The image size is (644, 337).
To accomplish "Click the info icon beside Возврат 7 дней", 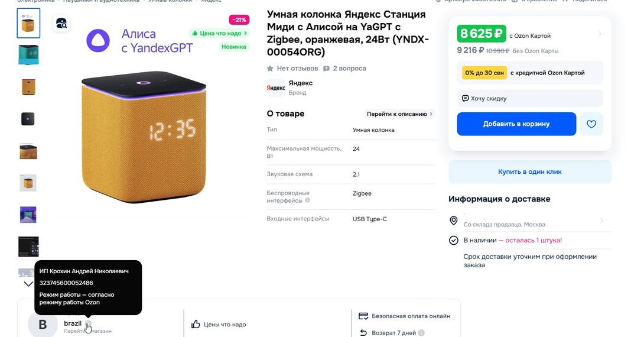I will click(x=421, y=333).
